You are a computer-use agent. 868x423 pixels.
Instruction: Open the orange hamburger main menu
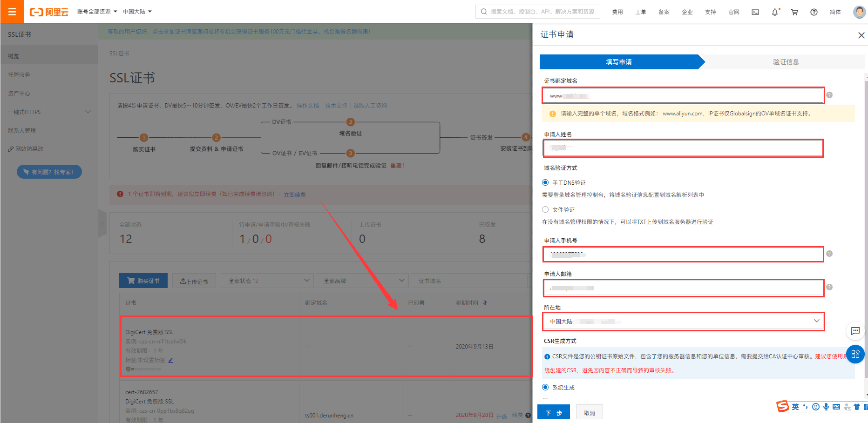pyautogui.click(x=12, y=12)
